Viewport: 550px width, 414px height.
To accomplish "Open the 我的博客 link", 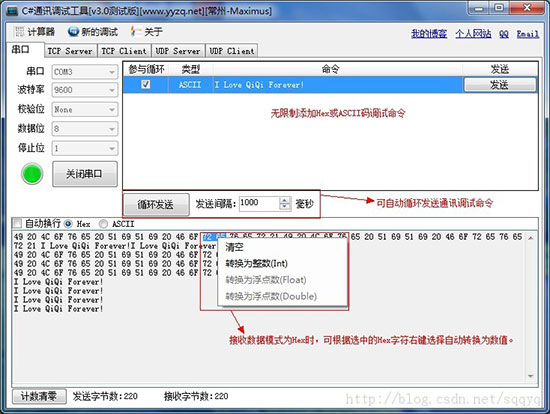I will coord(429,34).
